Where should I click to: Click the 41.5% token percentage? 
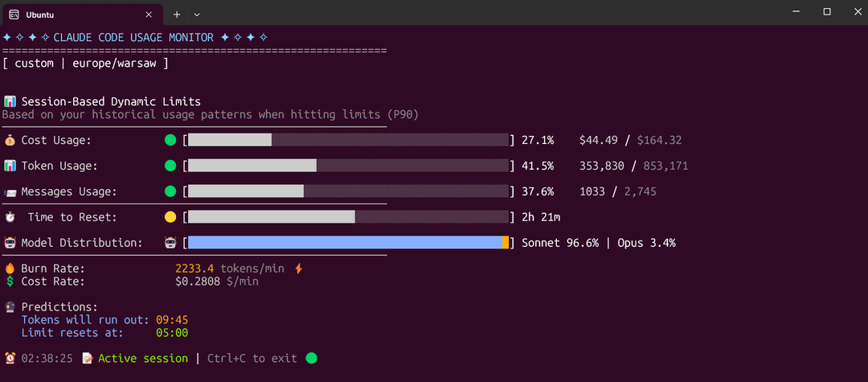[x=538, y=166]
